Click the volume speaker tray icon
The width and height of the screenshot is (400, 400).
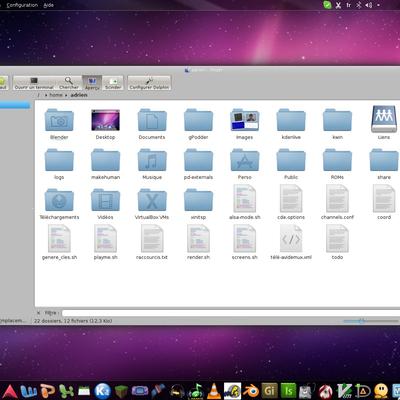click(368, 5)
